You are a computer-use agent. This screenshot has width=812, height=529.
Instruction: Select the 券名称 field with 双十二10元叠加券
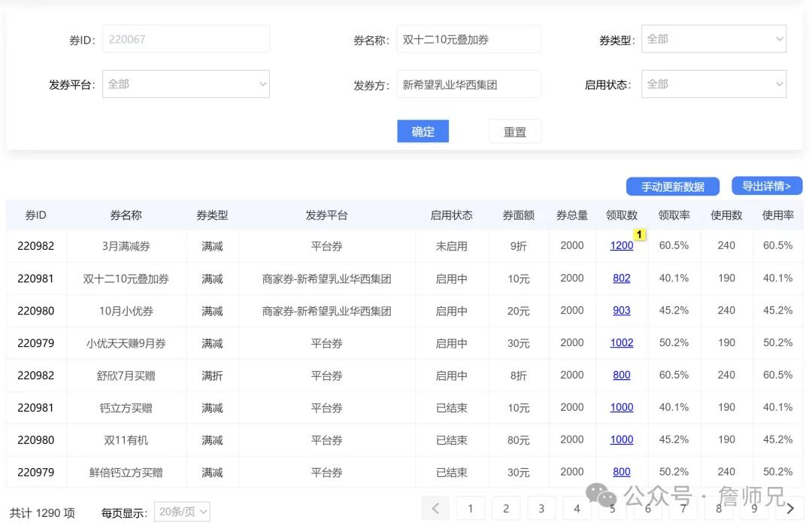pyautogui.click(x=468, y=38)
